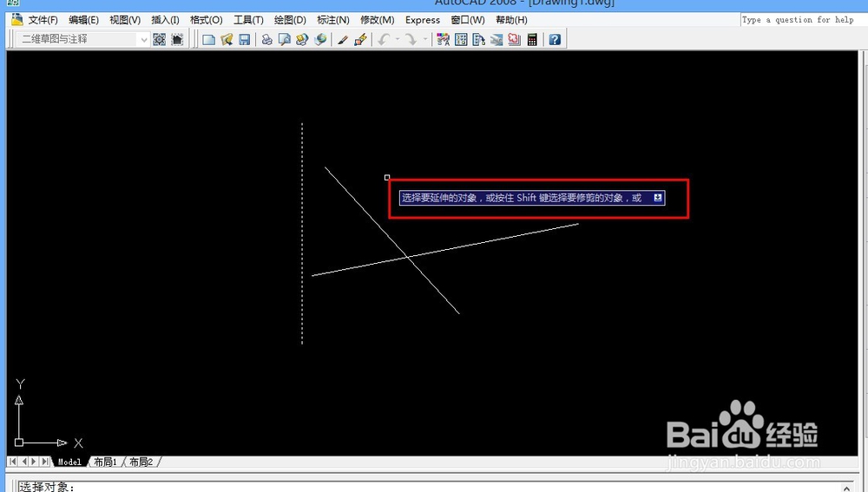The image size is (868, 492).
Task: Open the Express menu
Action: click(423, 20)
